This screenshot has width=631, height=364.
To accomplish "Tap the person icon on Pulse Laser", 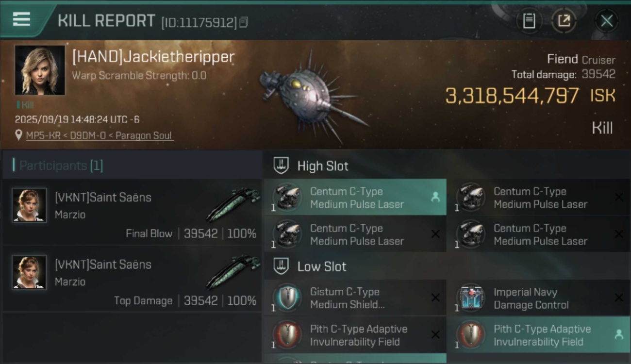I will [435, 197].
